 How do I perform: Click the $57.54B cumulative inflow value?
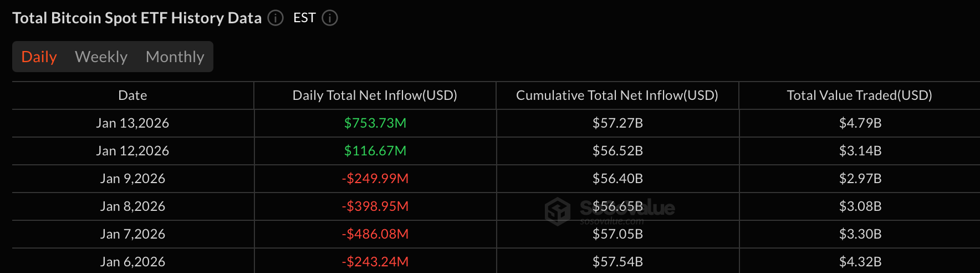[x=617, y=262]
